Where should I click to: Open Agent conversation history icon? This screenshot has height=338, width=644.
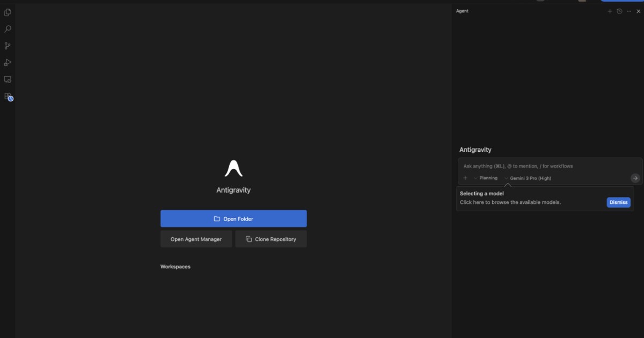(619, 11)
